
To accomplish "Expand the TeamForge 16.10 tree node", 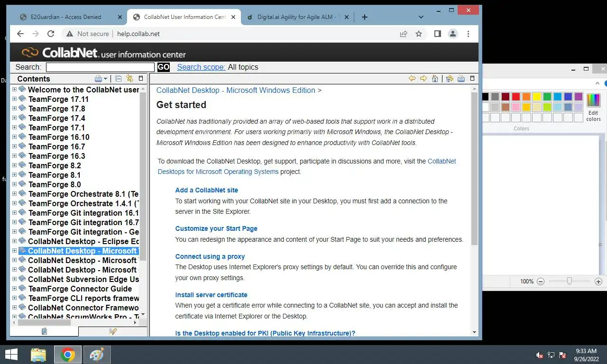I will click(14, 136).
